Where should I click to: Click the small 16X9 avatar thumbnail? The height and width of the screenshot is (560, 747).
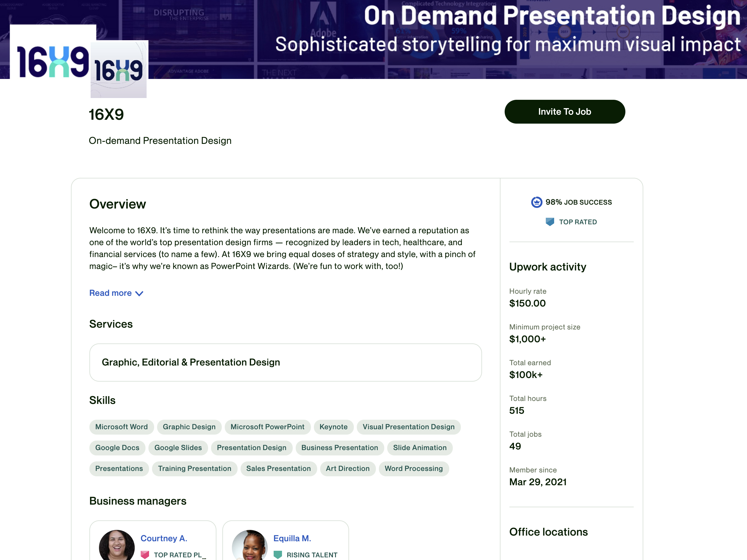point(119,69)
